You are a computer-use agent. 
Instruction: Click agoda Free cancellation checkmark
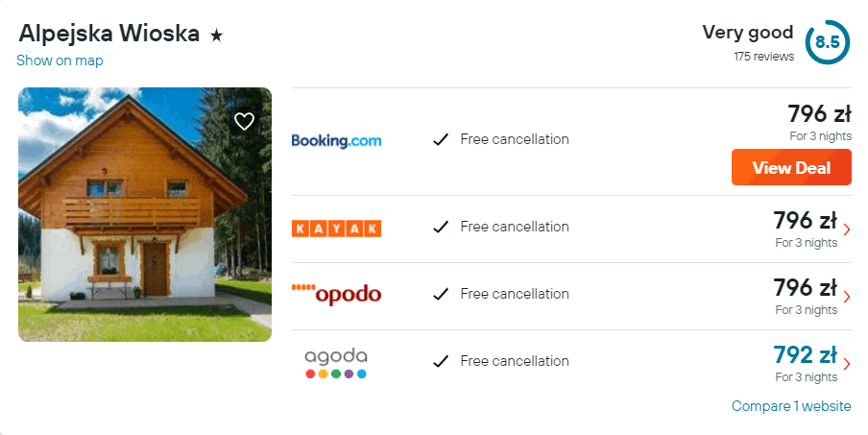pyautogui.click(x=441, y=362)
